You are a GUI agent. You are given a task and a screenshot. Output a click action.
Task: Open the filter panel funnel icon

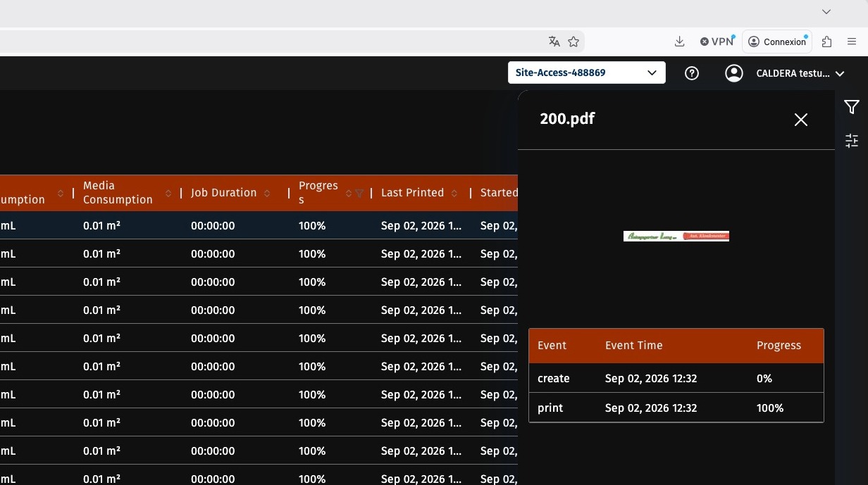(x=851, y=107)
